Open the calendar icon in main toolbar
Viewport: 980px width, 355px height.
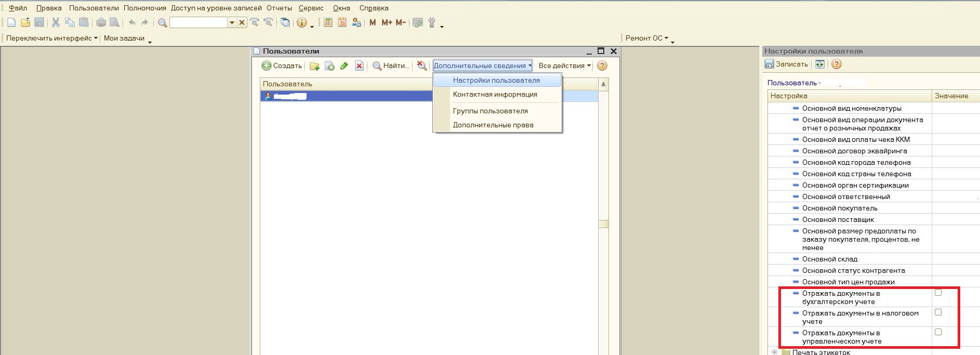point(342,22)
